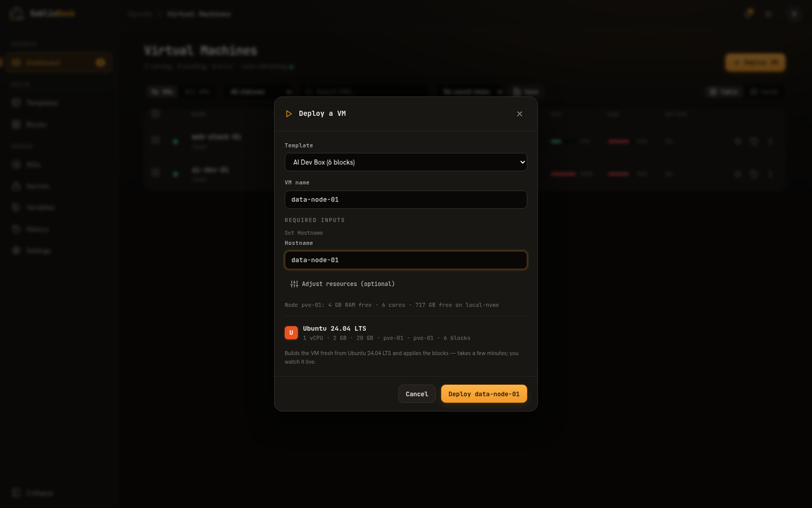Click the 1 vCPU · 2 GB · 20 GB spec line

[386, 338]
